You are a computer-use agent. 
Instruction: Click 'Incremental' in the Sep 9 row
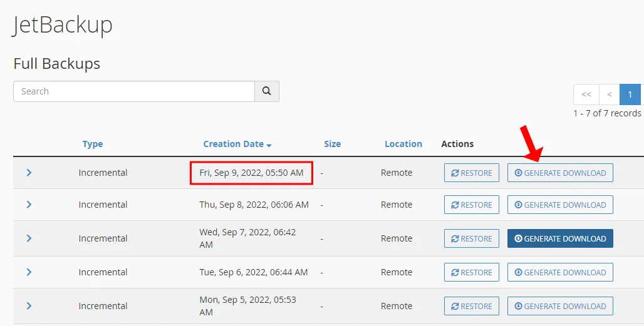click(103, 173)
